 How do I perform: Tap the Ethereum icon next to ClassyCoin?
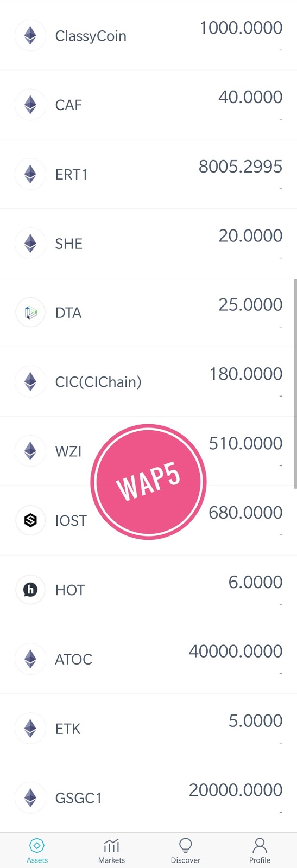pos(30,36)
